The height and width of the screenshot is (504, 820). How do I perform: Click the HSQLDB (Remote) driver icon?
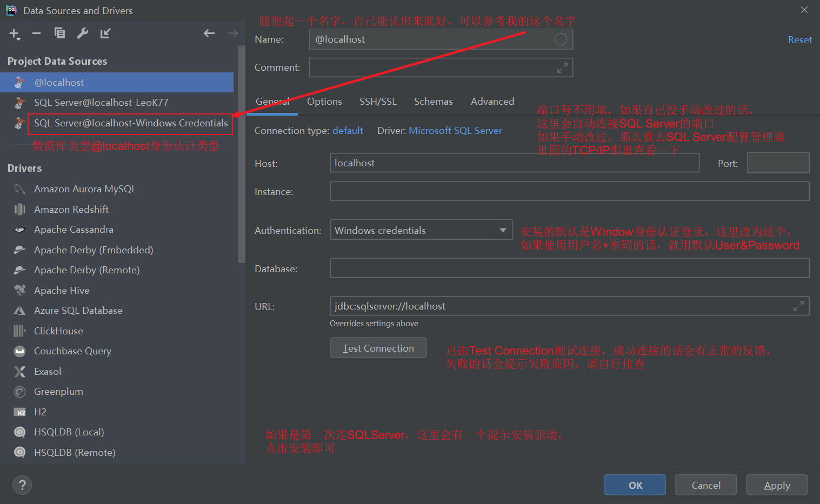(x=20, y=453)
